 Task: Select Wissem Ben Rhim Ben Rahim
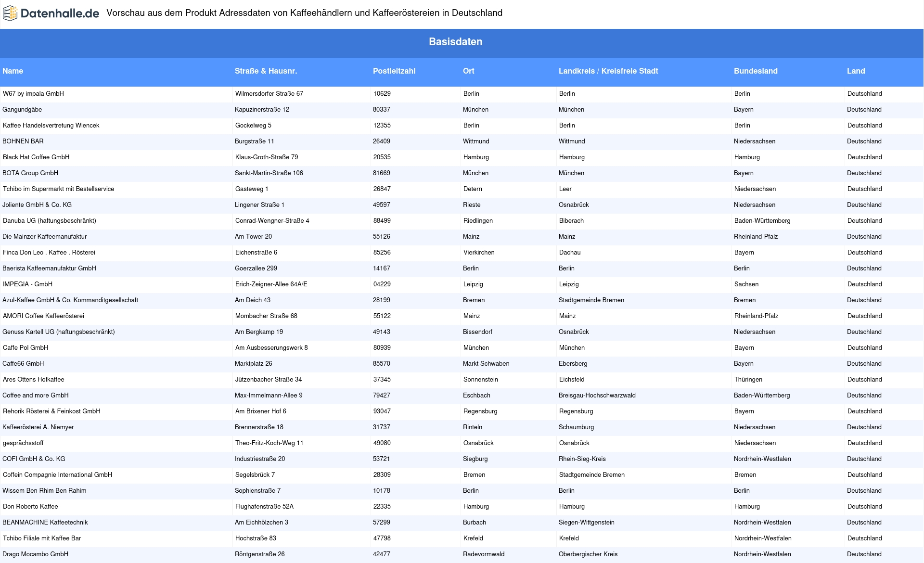coord(44,491)
